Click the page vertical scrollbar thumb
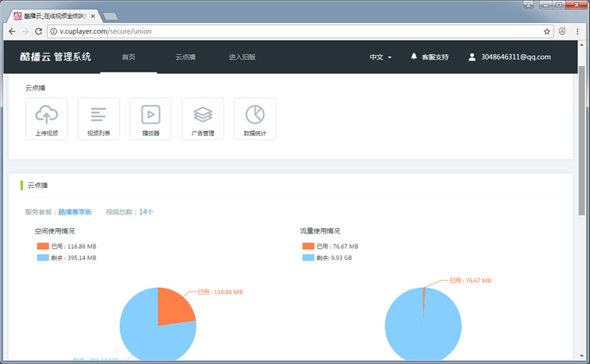Image resolution: width=590 pixels, height=364 pixels. pos(581,140)
